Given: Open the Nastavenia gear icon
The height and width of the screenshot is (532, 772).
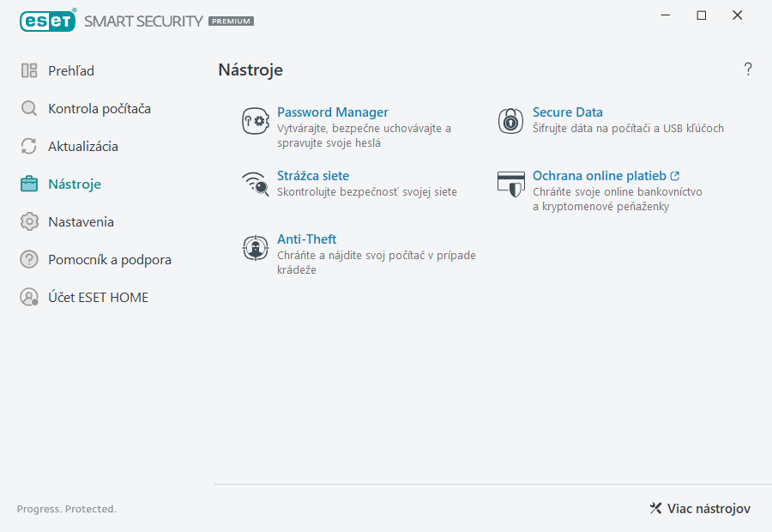Looking at the screenshot, I should coord(28,221).
